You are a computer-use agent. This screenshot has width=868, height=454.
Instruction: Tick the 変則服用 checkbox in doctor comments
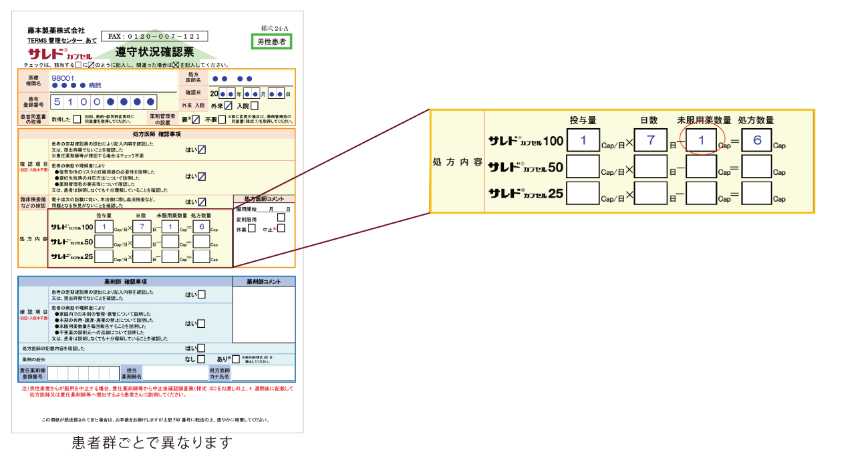point(281,218)
